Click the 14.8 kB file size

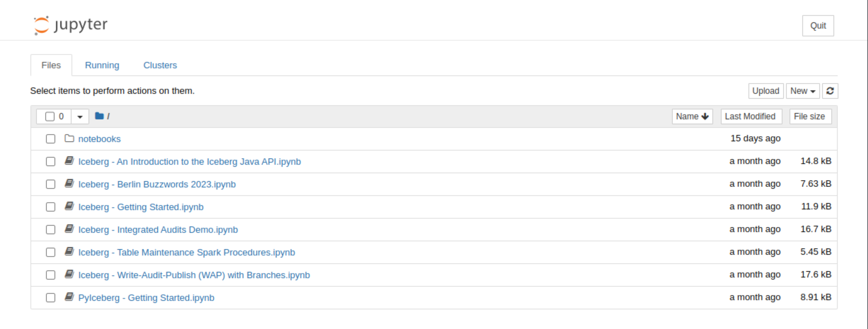[816, 161]
